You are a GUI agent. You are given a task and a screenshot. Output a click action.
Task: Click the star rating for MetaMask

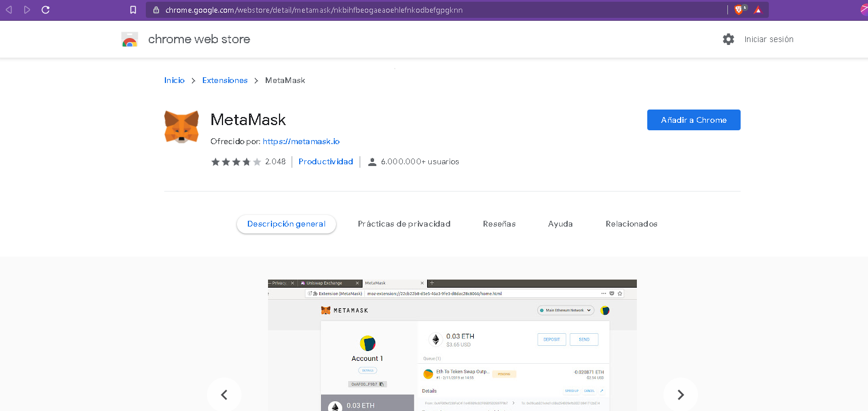(236, 162)
